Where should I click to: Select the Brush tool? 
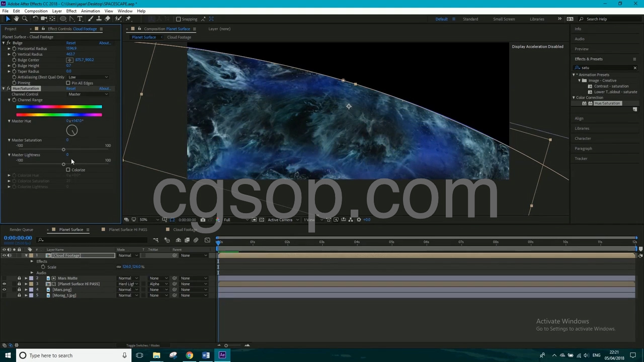click(x=91, y=19)
